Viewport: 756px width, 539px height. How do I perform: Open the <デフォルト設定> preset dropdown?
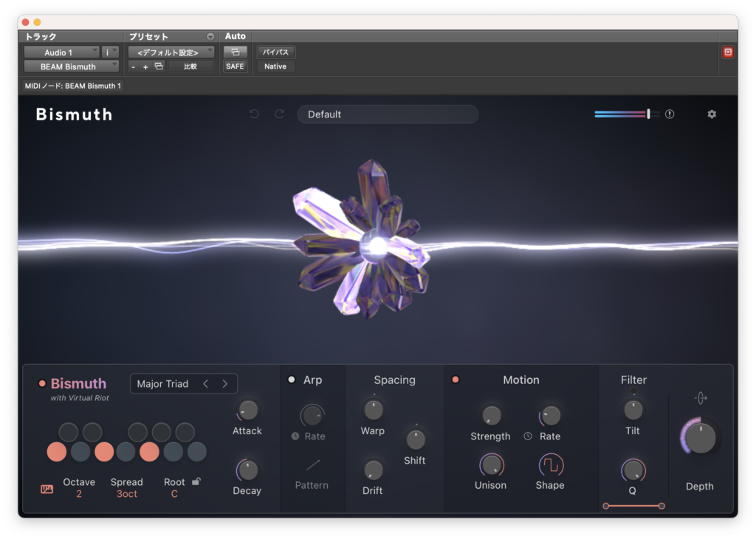(171, 52)
